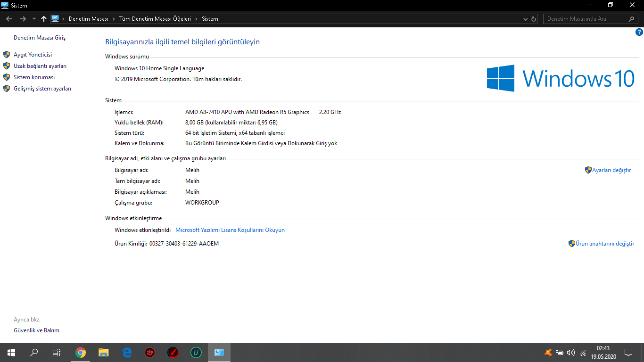Click the 2.20 GHz value
This screenshot has height=362, width=644.
(330, 112)
